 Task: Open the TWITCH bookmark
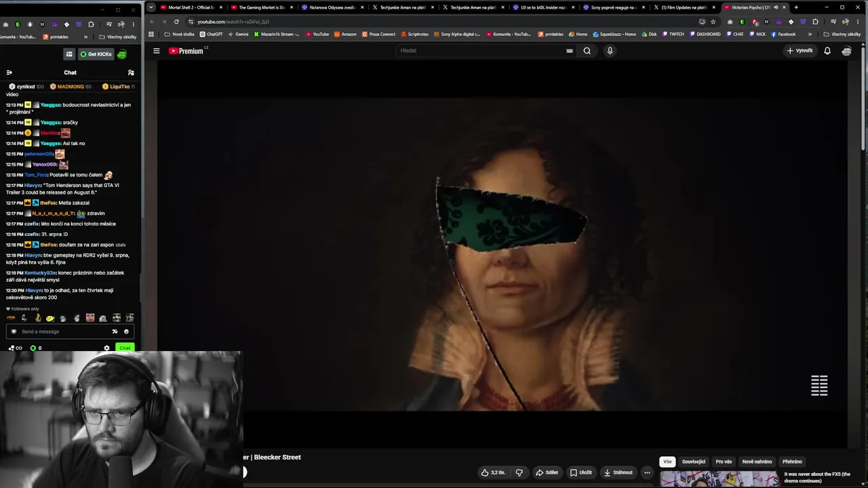tap(673, 35)
